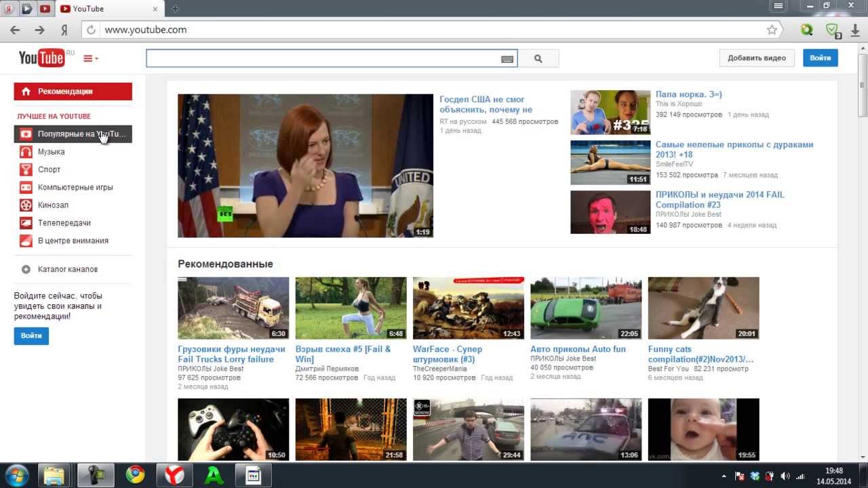Click the Добавить видео button
Screen dimensions: 868x488
[757, 58]
